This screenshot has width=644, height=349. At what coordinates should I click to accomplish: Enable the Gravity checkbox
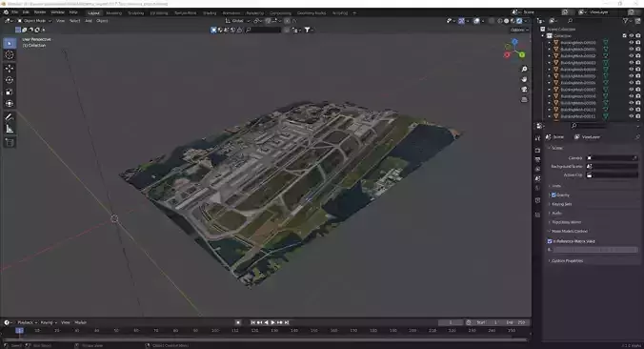pos(553,195)
